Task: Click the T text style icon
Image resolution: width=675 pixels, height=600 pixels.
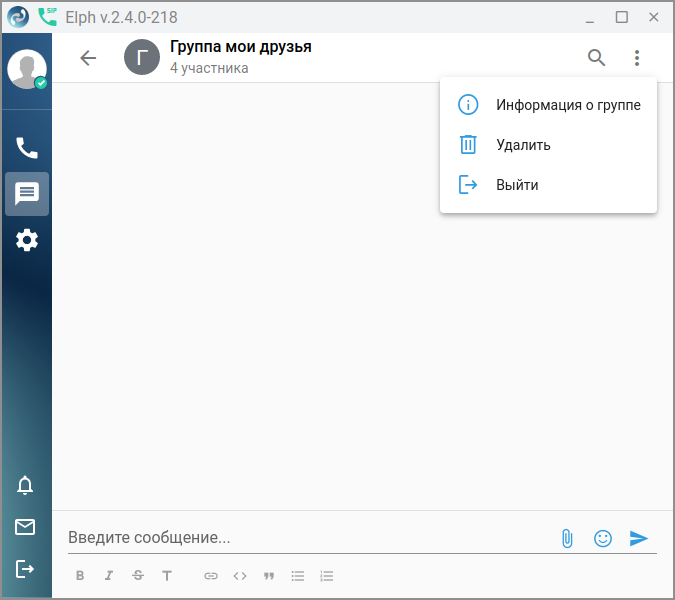Action: tap(167, 575)
